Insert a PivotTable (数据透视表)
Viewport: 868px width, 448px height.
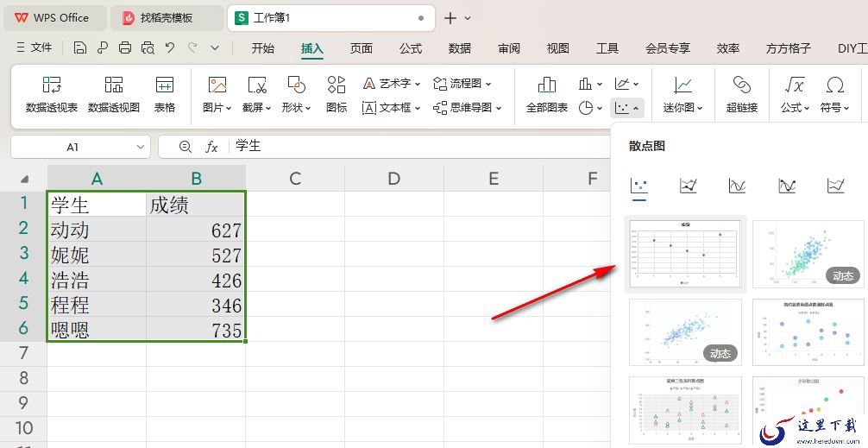(x=52, y=95)
